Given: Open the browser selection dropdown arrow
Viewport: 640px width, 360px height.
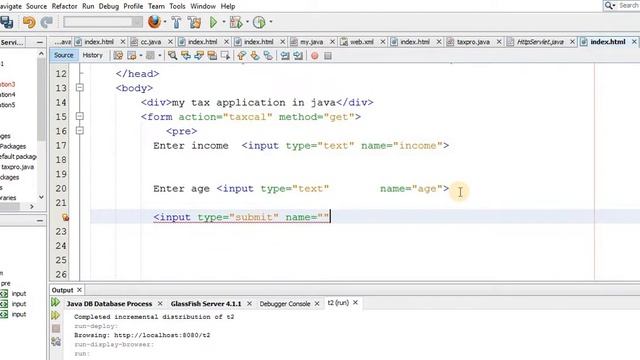Looking at the screenshot, I should point(165,22).
